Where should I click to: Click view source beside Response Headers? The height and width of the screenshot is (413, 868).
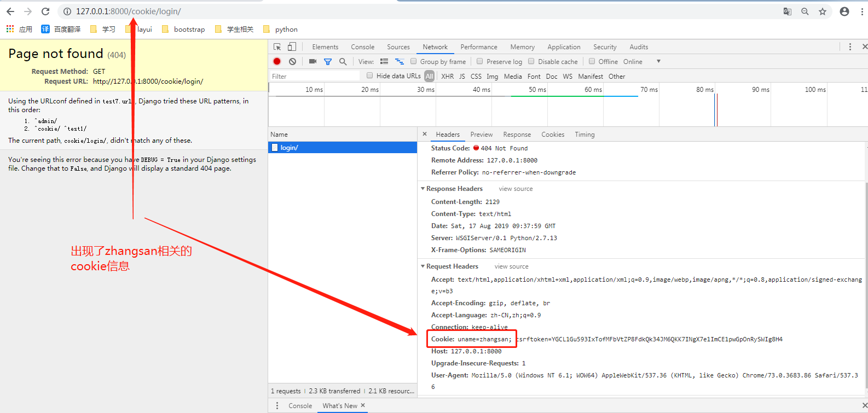516,189
